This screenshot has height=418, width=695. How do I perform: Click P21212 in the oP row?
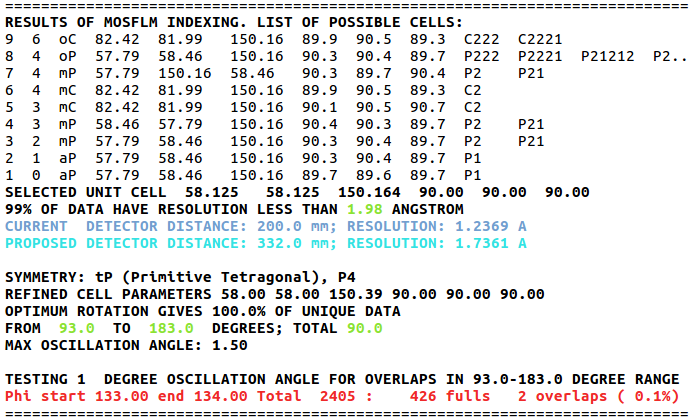(x=607, y=56)
